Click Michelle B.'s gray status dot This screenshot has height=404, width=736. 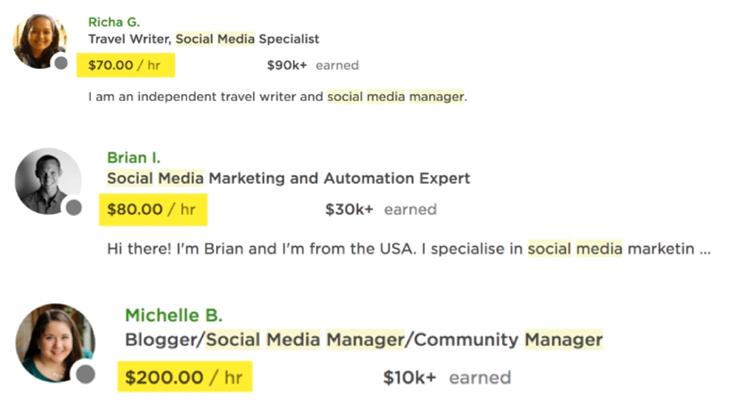pyautogui.click(x=85, y=374)
